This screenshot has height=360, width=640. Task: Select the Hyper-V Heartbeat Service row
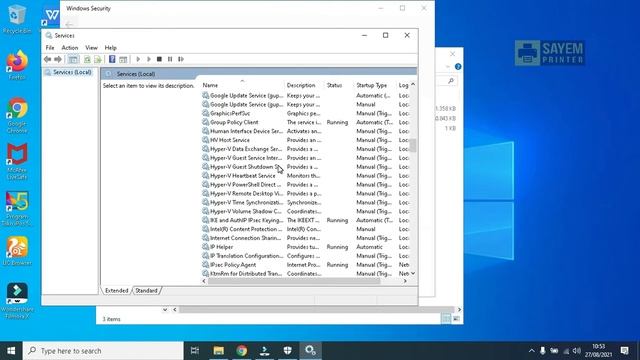(x=306, y=176)
